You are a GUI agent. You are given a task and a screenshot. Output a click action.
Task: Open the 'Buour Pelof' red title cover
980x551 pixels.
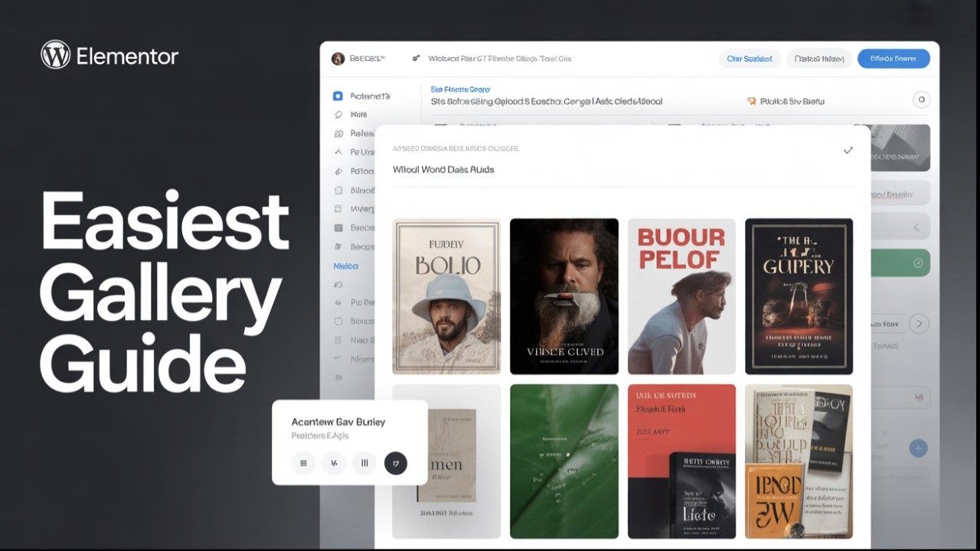coord(681,296)
